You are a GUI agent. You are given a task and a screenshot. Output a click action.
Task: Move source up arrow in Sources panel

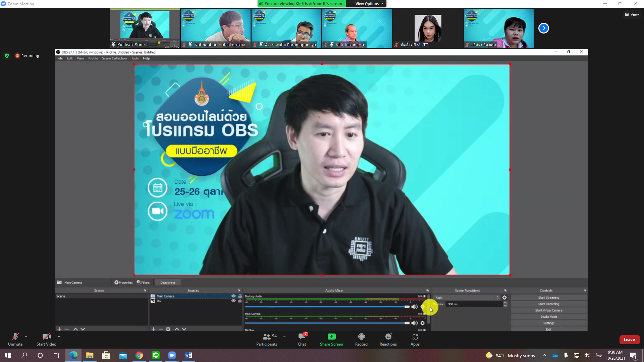(x=177, y=329)
